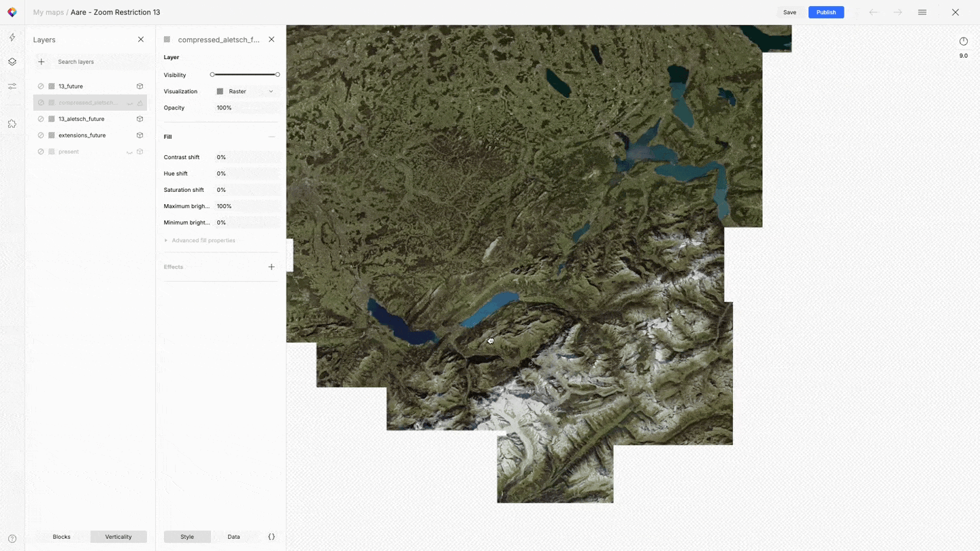
Task: Switch to the Verticality tab
Action: [x=118, y=537]
